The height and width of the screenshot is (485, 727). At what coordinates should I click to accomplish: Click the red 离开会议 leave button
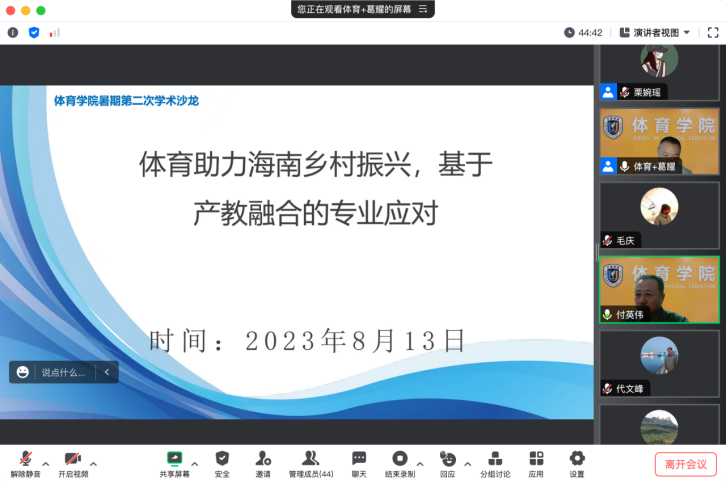(686, 464)
